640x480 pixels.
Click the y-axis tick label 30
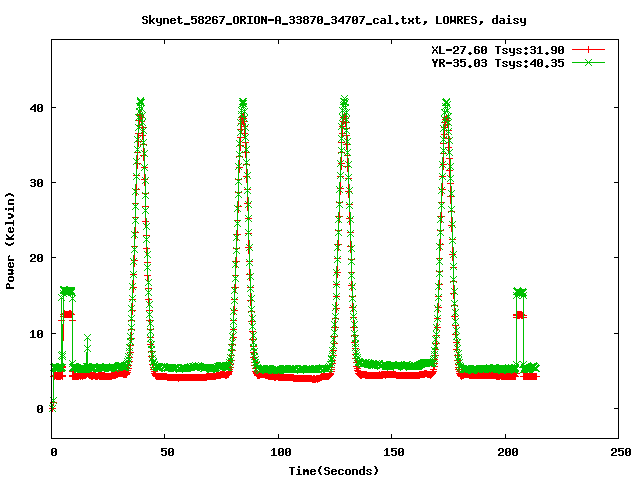point(36,183)
